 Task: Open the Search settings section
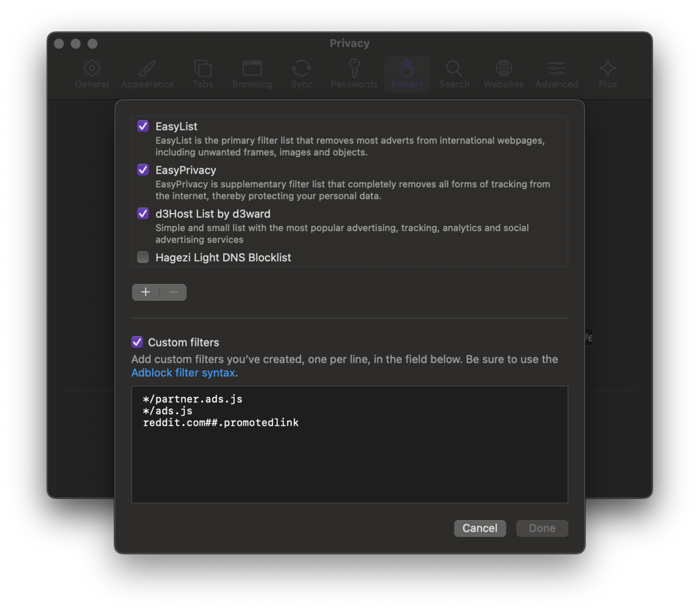pyautogui.click(x=454, y=74)
